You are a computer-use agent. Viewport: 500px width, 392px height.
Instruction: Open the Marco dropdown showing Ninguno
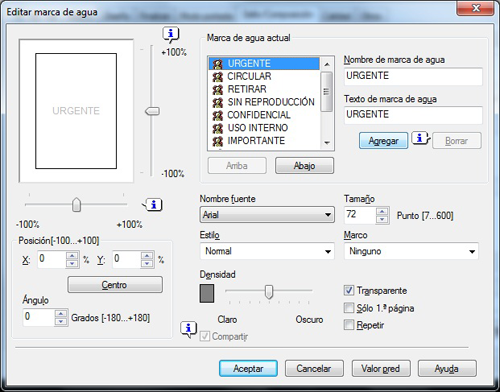pyautogui.click(x=411, y=251)
